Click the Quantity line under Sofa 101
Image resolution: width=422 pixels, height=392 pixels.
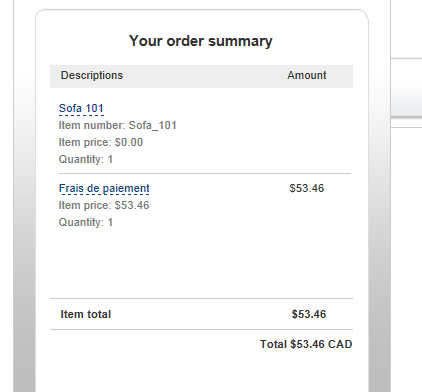pos(86,159)
